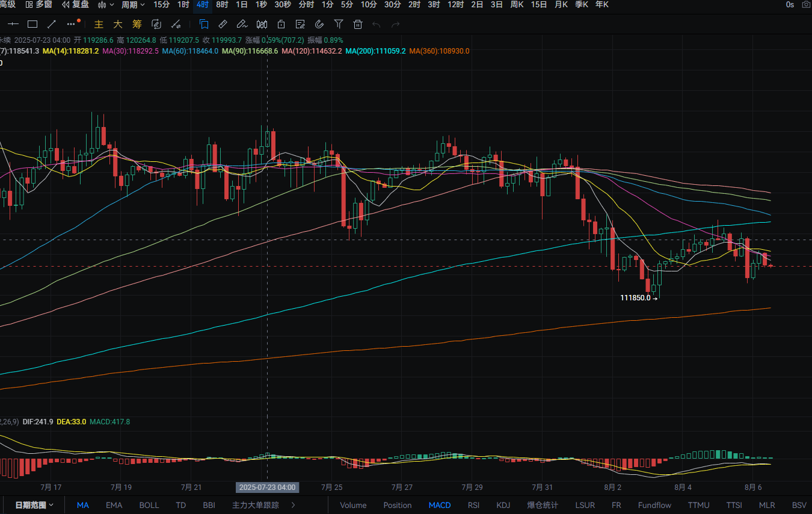Toggle the Volume sub-indicator

click(353, 505)
